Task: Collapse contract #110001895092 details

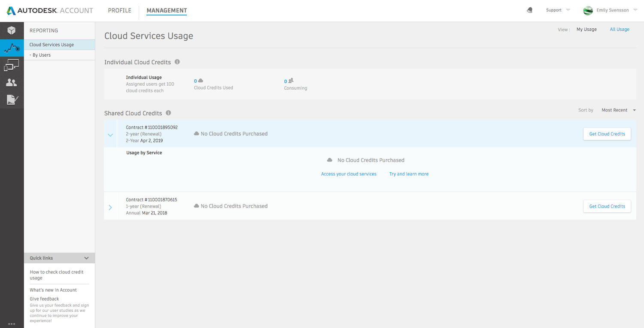Action: (x=110, y=135)
